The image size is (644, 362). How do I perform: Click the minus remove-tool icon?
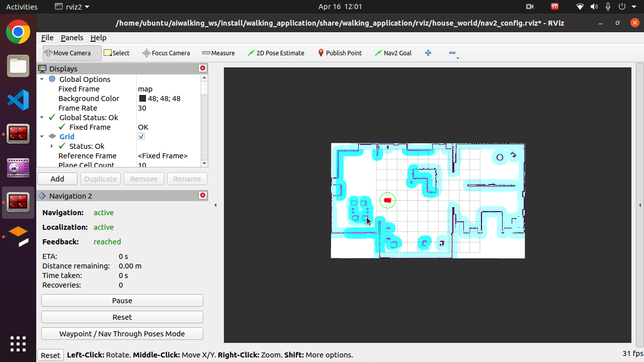click(452, 53)
